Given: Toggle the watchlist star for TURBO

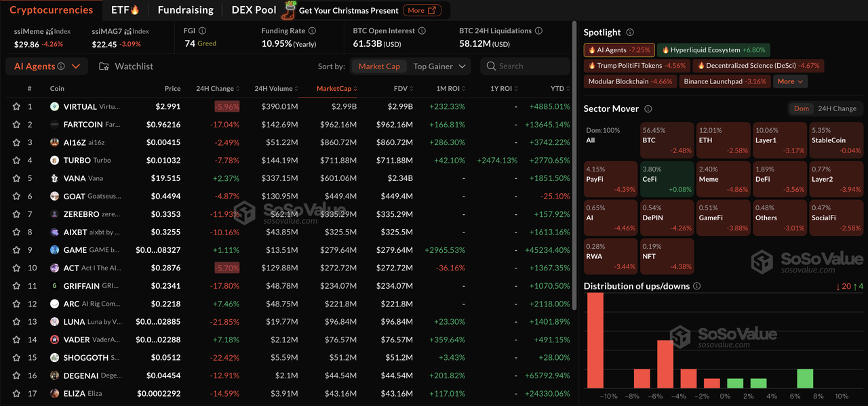Looking at the screenshot, I should coord(16,161).
